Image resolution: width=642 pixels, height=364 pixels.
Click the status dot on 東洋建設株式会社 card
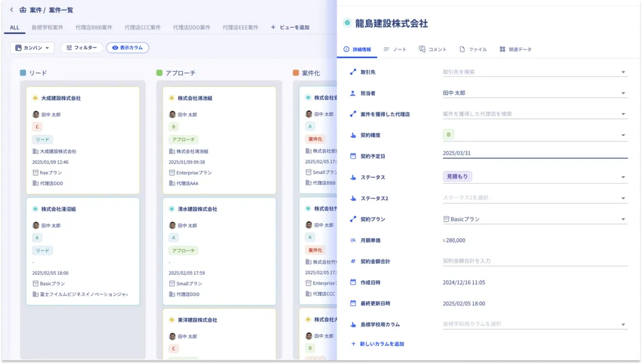click(171, 320)
